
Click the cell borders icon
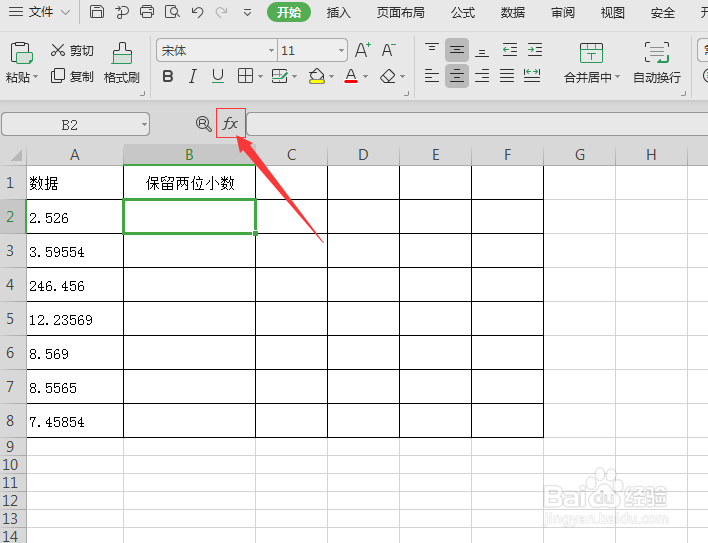245,76
